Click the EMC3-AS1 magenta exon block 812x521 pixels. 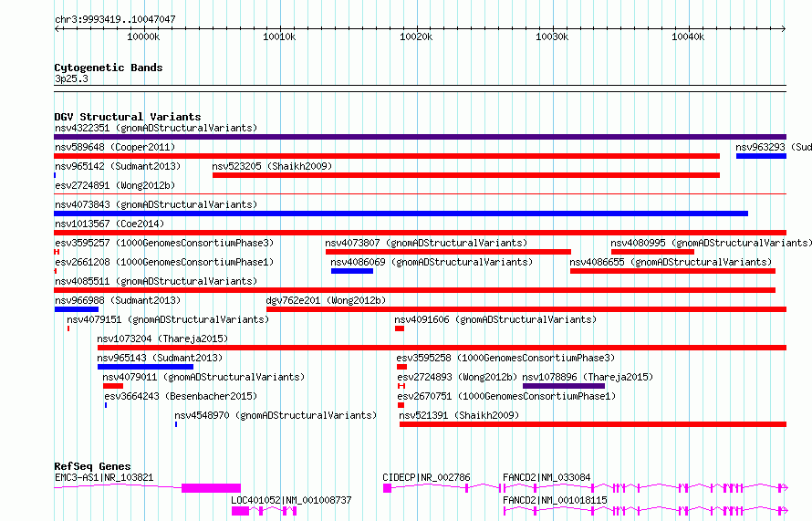(x=212, y=488)
